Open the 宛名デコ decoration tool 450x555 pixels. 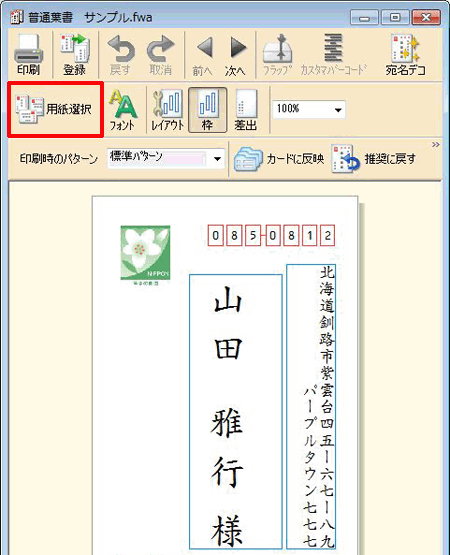pos(405,55)
